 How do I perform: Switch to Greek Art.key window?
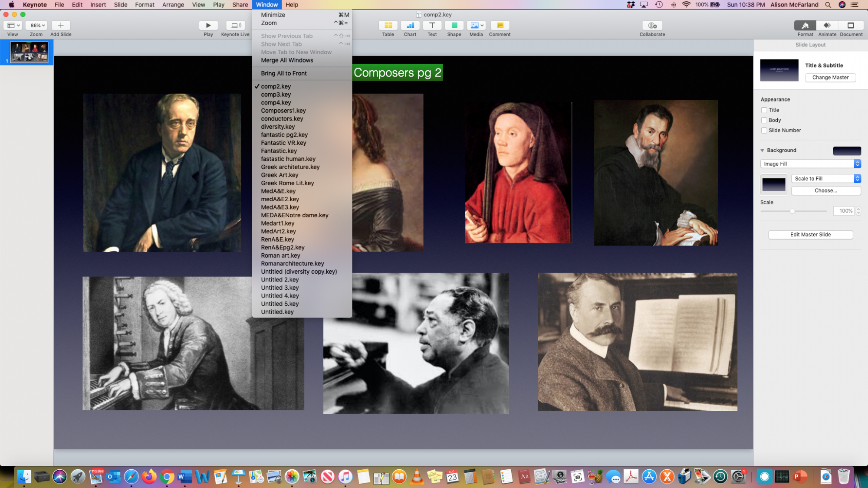[302, 175]
